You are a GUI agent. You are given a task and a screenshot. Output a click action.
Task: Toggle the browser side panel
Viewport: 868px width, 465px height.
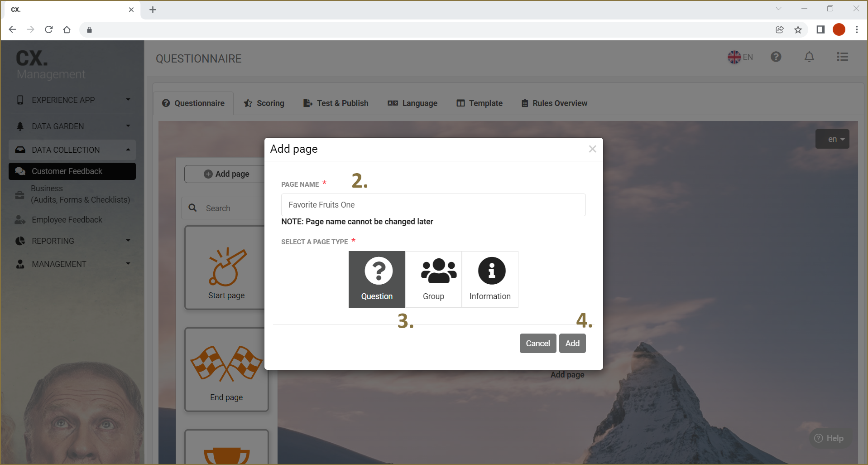820,29
